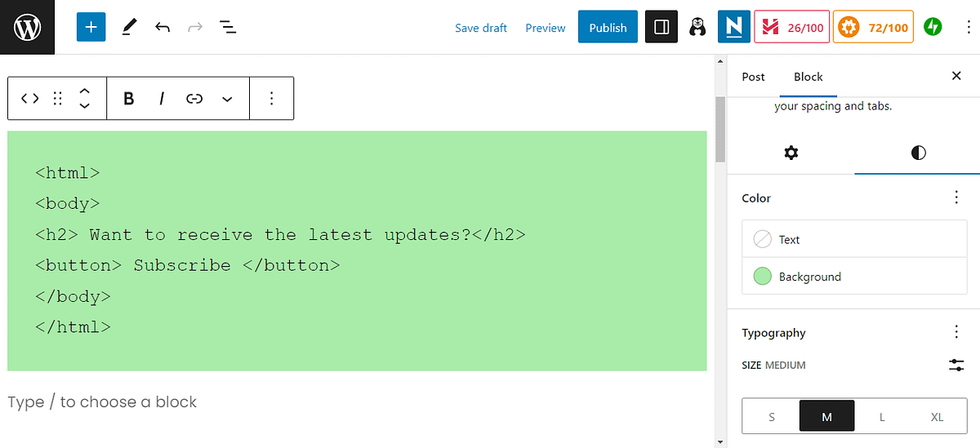
Task: Click the </html> closing tag line
Action: pos(73,327)
